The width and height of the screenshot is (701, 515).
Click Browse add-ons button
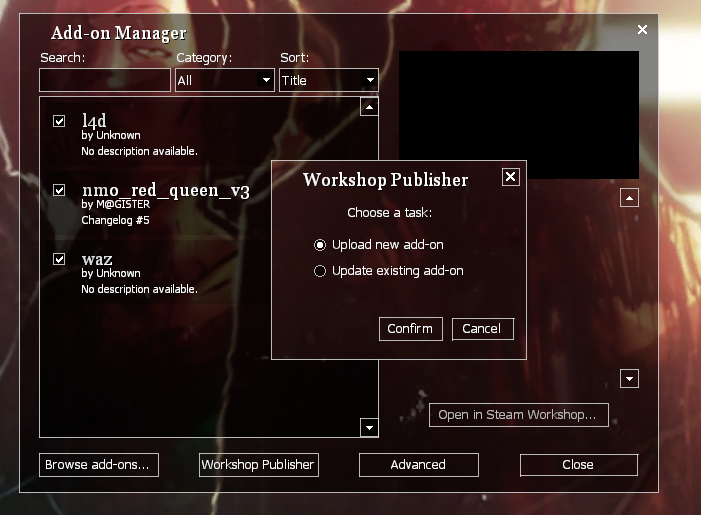(x=99, y=465)
